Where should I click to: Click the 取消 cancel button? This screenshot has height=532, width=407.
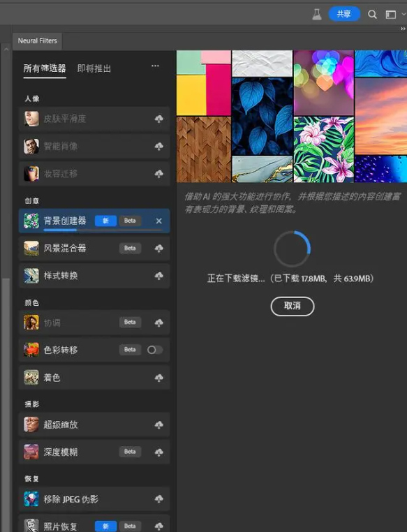(x=293, y=306)
